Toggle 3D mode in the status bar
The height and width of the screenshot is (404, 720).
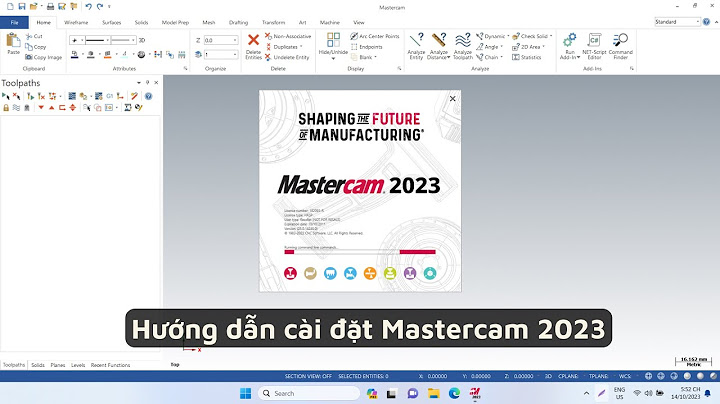[x=548, y=376]
